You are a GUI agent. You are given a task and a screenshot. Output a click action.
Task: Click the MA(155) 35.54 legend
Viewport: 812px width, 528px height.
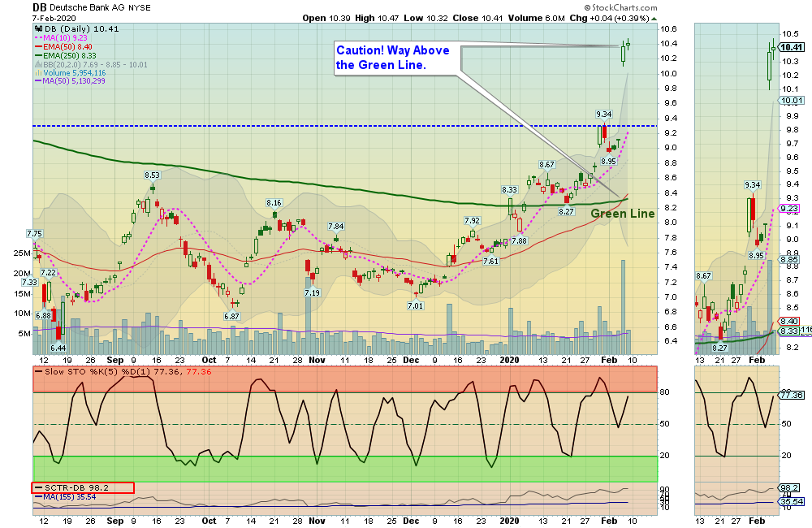(x=65, y=497)
